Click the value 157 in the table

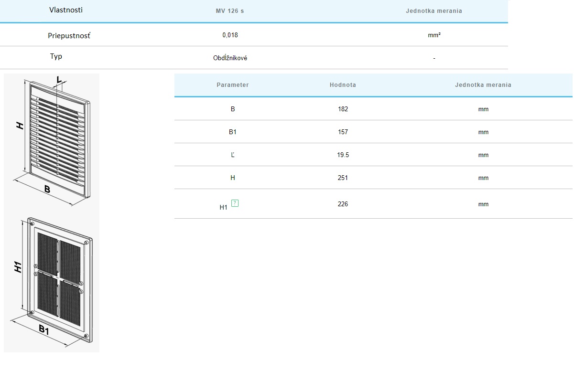tap(343, 132)
